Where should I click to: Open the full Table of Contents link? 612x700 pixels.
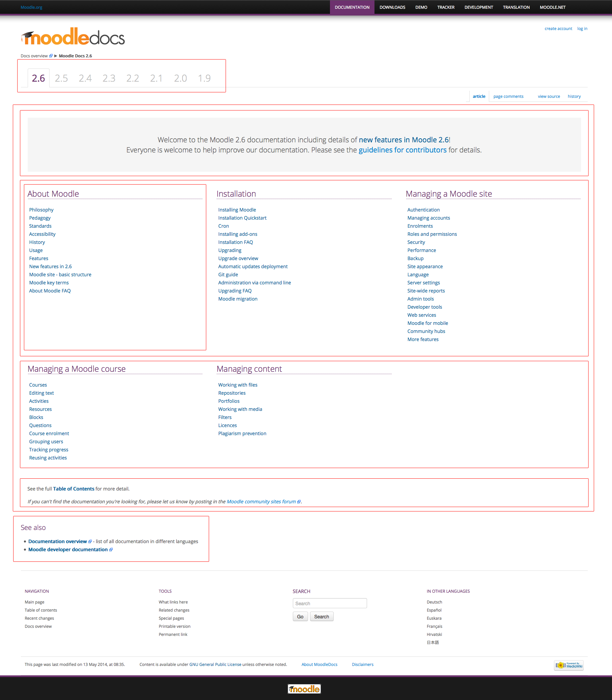[74, 488]
